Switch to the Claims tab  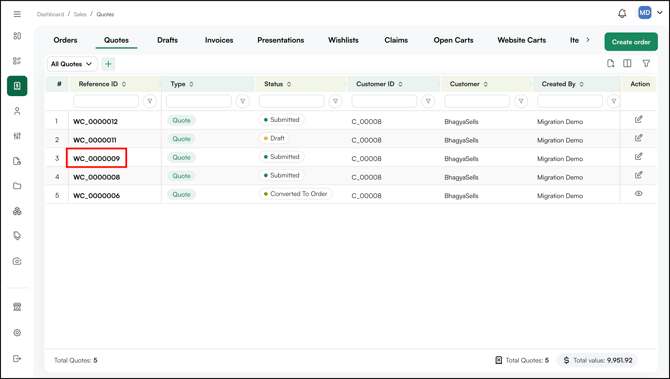[396, 40]
